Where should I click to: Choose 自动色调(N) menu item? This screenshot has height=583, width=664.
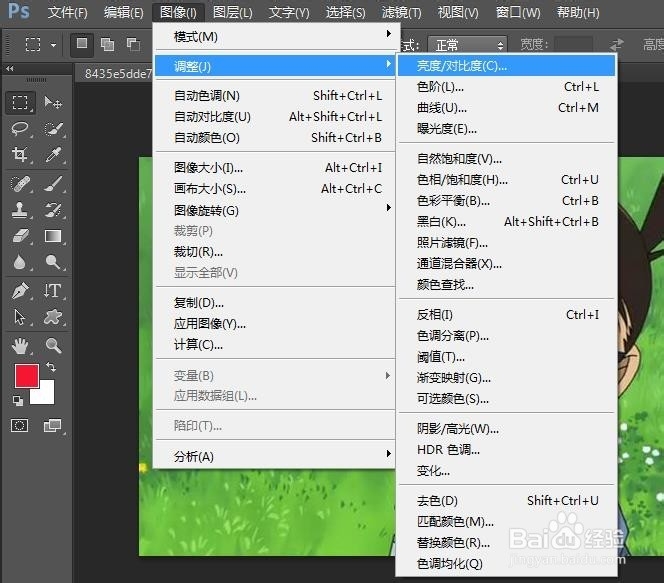tap(274, 96)
